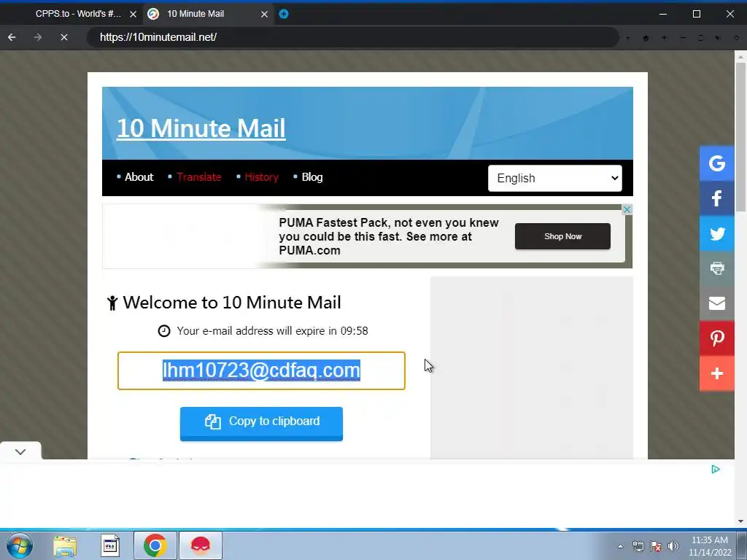
Task: Click the network tray icon
Action: 638,546
